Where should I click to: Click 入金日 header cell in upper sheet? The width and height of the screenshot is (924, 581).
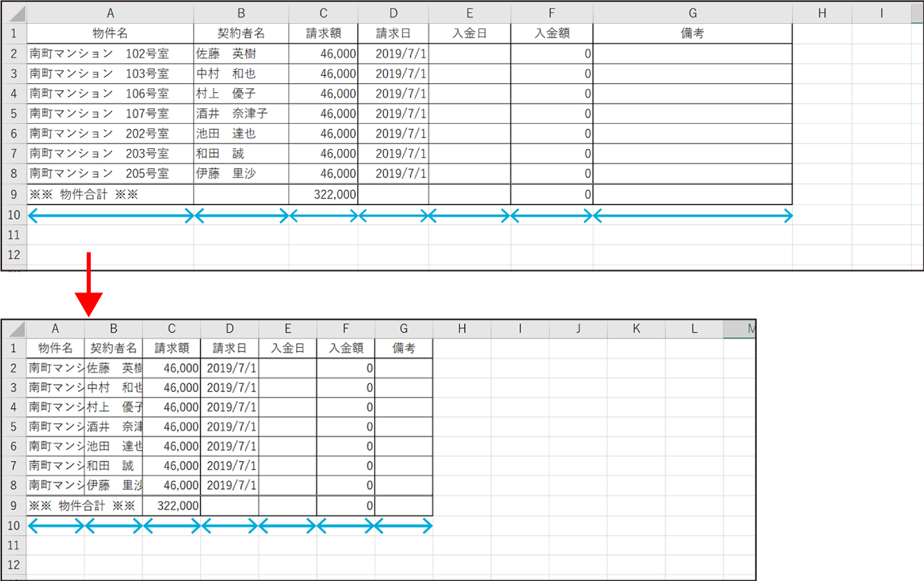469,33
